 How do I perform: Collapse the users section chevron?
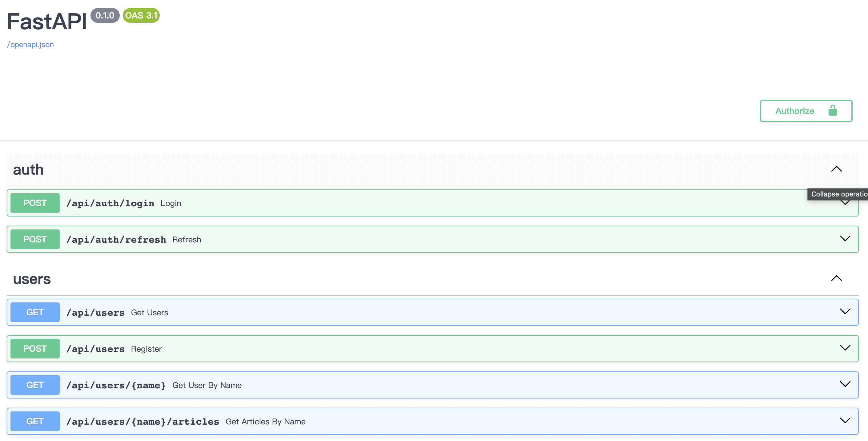pyautogui.click(x=836, y=278)
